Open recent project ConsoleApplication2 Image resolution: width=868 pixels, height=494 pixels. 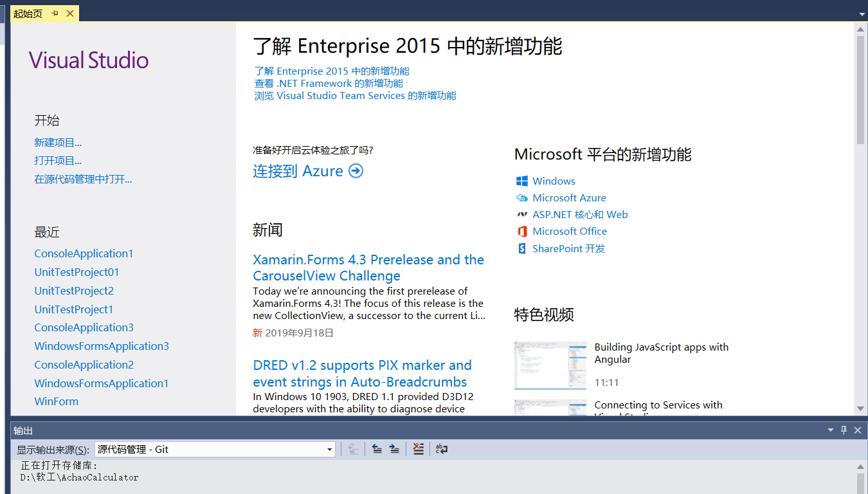coord(84,365)
